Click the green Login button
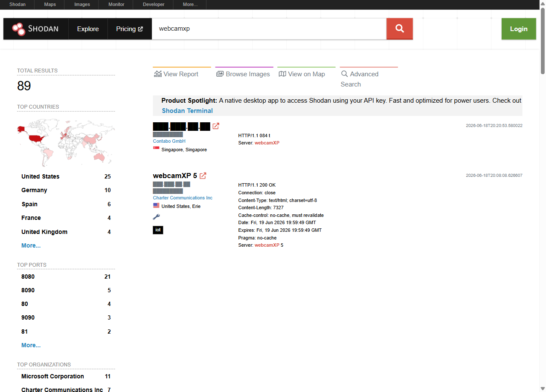Screen dimensions: 546x392 coord(519,29)
